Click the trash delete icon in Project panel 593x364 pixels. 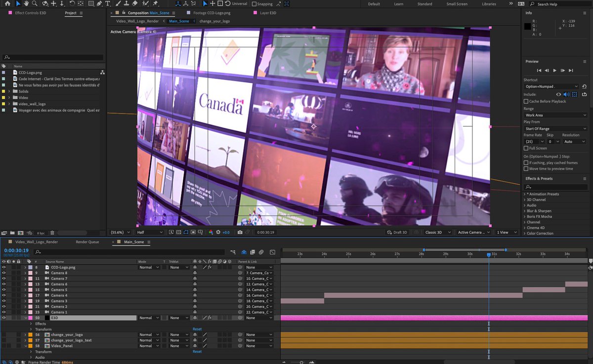(52, 233)
